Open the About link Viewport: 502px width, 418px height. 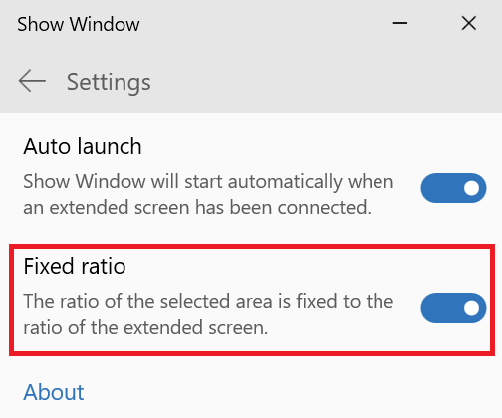pyautogui.click(x=54, y=392)
